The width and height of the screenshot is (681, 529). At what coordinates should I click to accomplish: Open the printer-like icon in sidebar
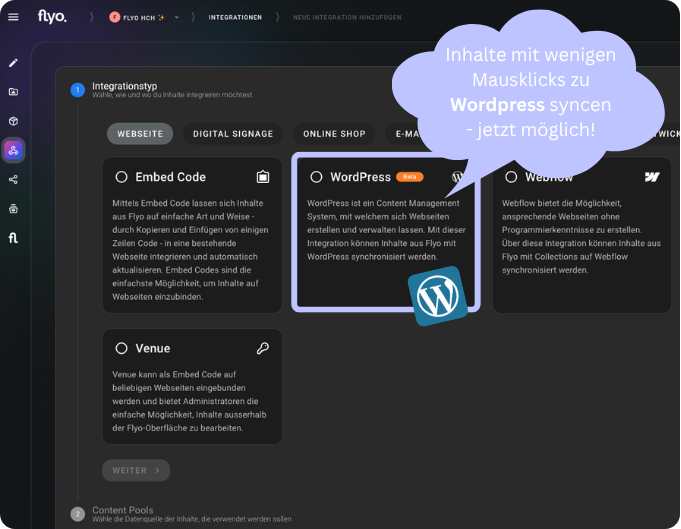point(13,208)
